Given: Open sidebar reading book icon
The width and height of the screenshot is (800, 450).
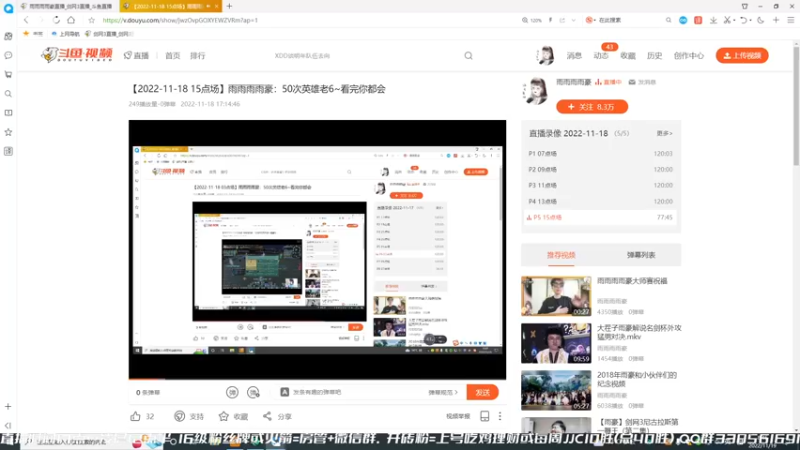Looking at the screenshot, I should tap(8, 113).
